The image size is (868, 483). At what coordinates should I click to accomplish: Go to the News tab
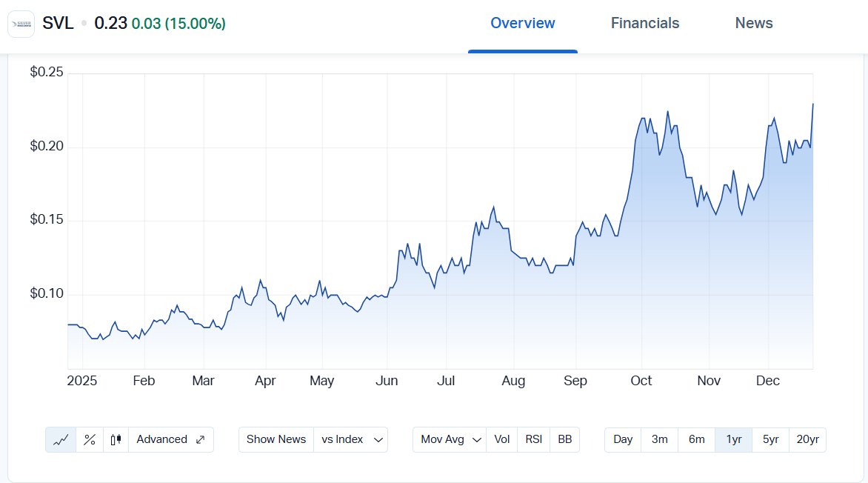point(754,24)
